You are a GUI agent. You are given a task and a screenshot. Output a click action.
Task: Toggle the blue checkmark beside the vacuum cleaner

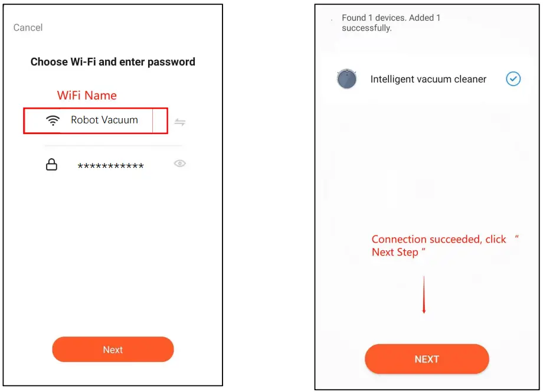pos(513,79)
